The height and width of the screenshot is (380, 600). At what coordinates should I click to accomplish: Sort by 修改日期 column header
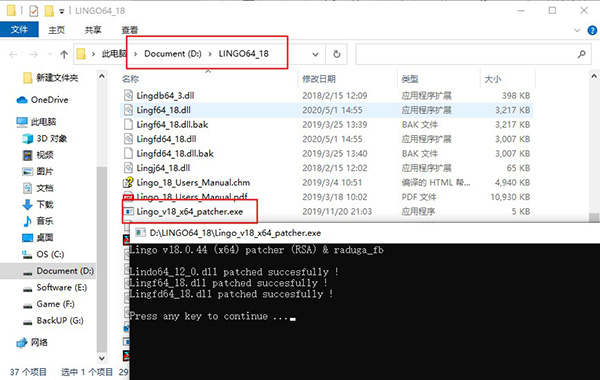318,79
